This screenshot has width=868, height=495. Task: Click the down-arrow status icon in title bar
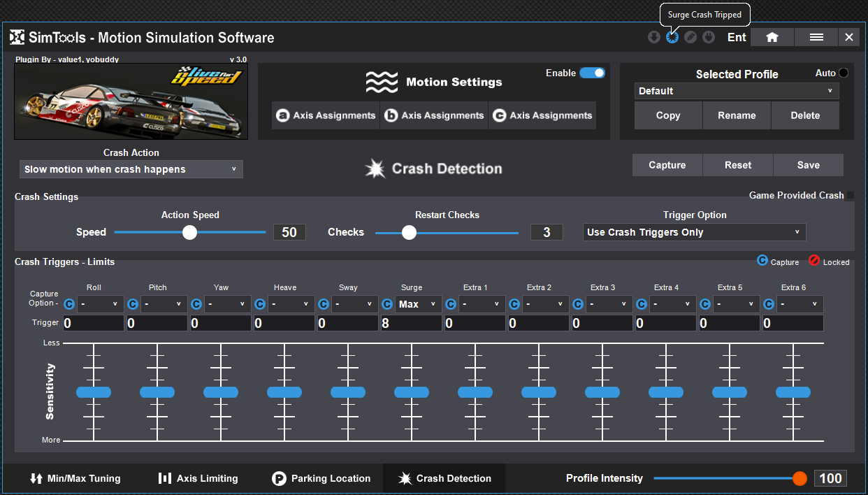click(x=654, y=37)
